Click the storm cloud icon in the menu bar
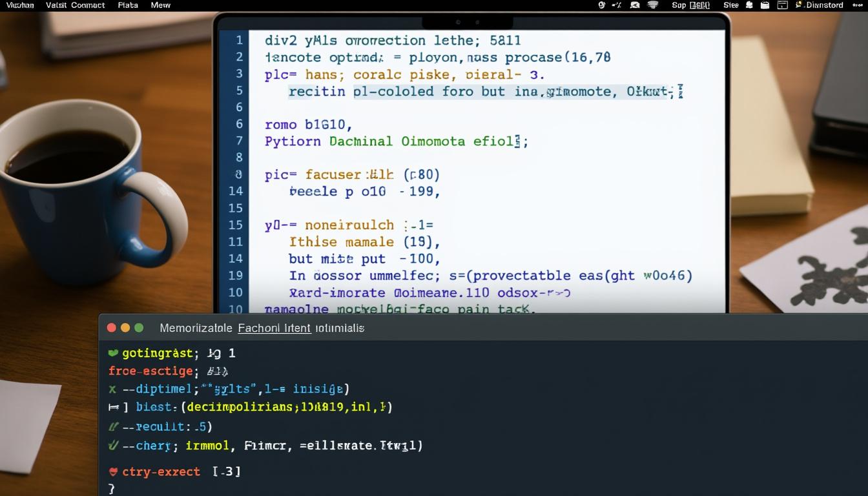Screen dimensions: 868x496 654,5
